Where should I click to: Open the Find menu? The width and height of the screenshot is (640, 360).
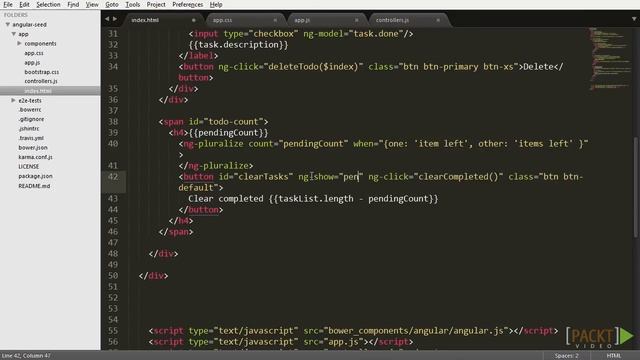[x=73, y=4]
